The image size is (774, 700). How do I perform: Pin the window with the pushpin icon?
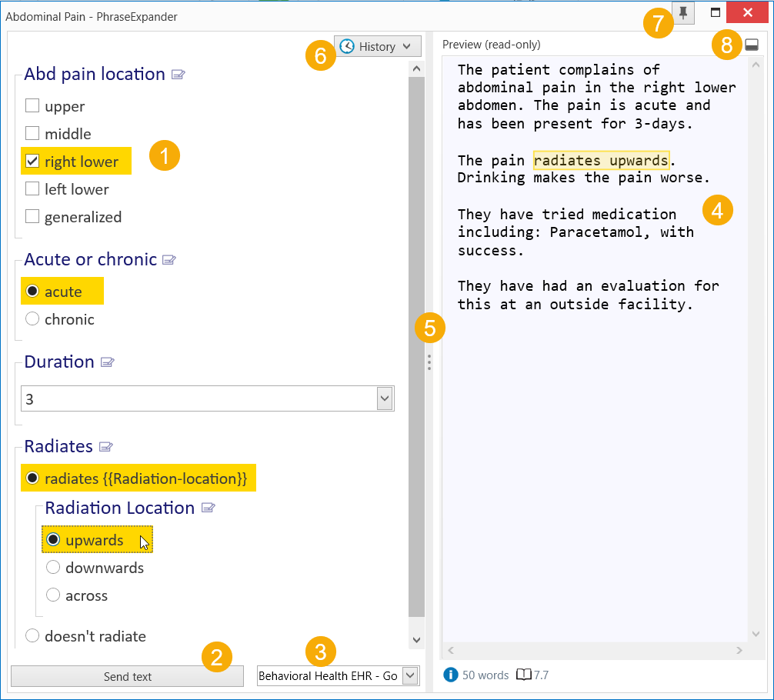[683, 13]
